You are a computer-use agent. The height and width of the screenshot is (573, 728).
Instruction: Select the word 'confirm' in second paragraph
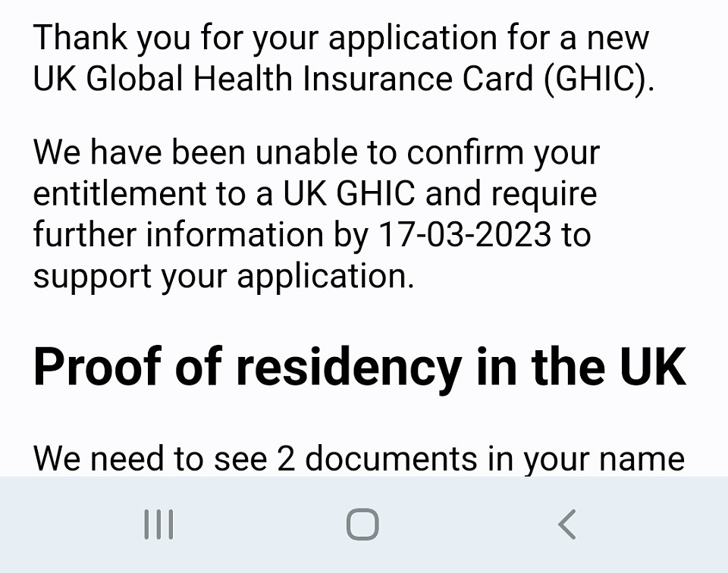(465, 153)
